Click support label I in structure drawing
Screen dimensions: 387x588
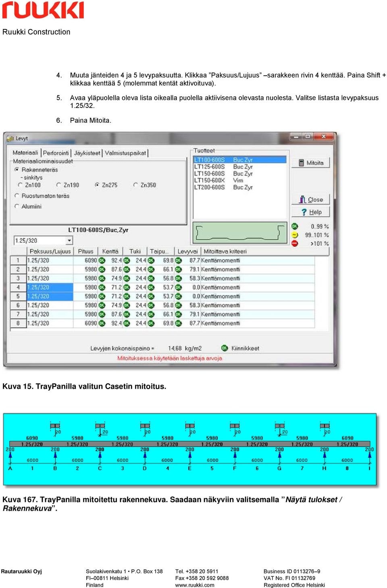(369, 468)
